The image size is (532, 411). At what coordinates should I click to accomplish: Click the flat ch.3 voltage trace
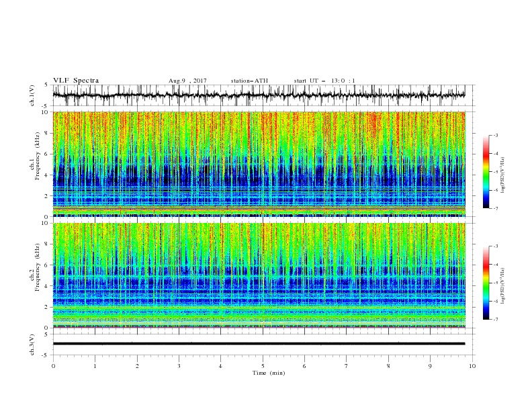[259, 344]
